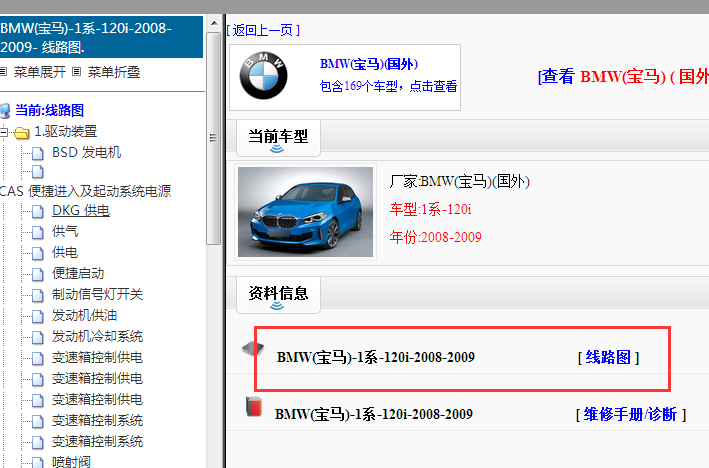This screenshot has width=709, height=468.
Task: Click the scrollbar up arrow in left panel
Action: coord(214,23)
